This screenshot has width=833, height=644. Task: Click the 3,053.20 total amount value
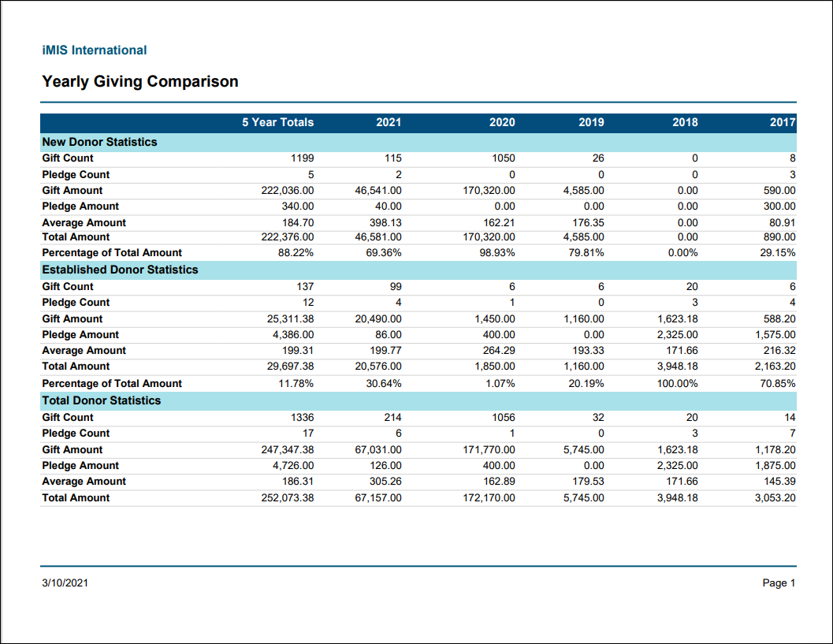click(775, 498)
